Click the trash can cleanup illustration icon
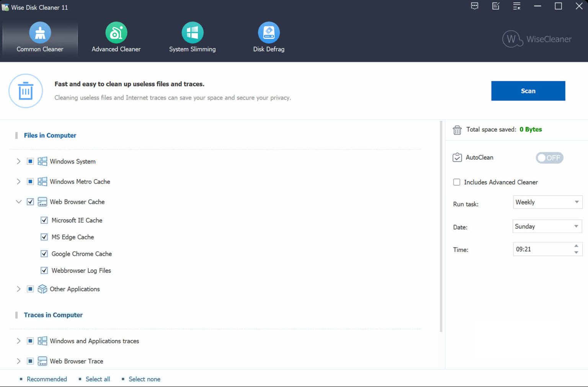This screenshot has height=387, width=588. click(26, 91)
